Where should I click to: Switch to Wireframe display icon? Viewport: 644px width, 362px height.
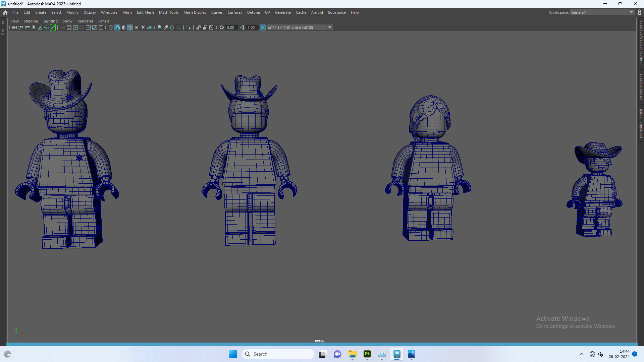click(111, 27)
